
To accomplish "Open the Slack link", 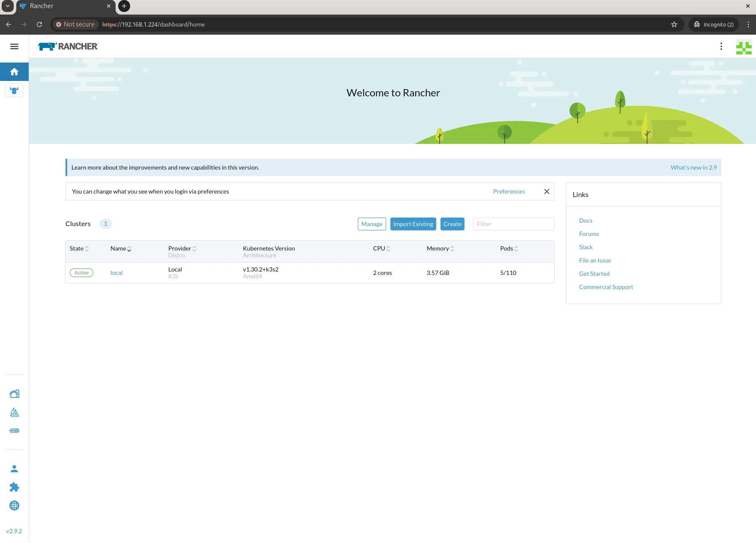I will click(x=586, y=247).
